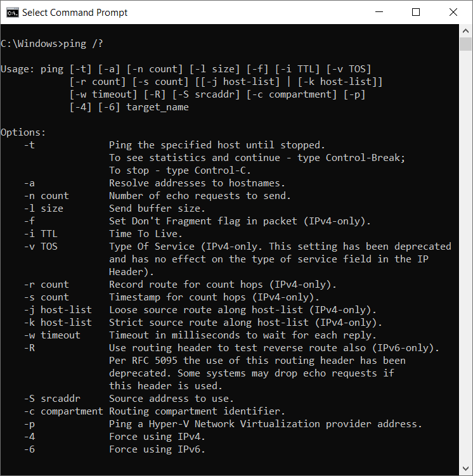473x476 pixels.
Task: Click 'To stop - type Control-C.' line
Action: (x=180, y=170)
